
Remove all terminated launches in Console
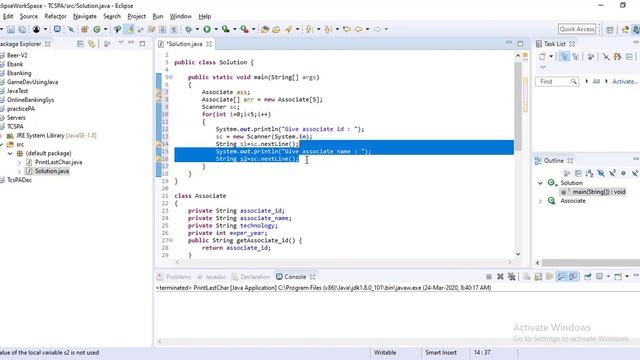click(511, 277)
